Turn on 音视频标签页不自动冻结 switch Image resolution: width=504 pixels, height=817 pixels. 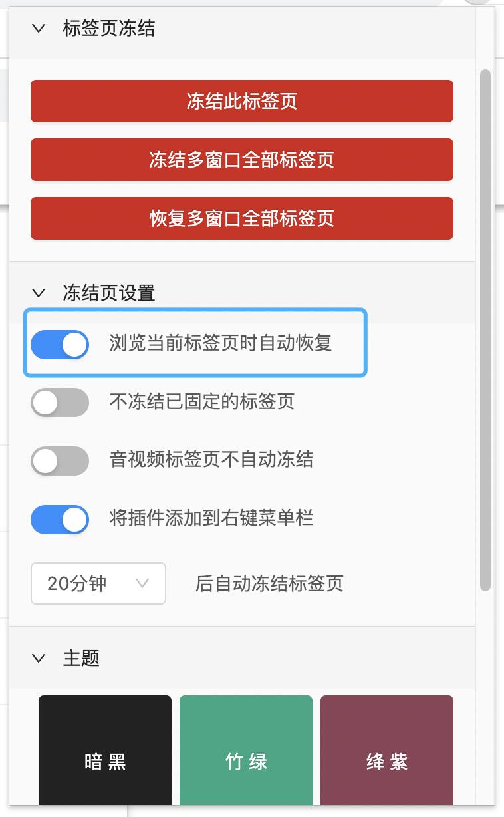click(x=60, y=461)
